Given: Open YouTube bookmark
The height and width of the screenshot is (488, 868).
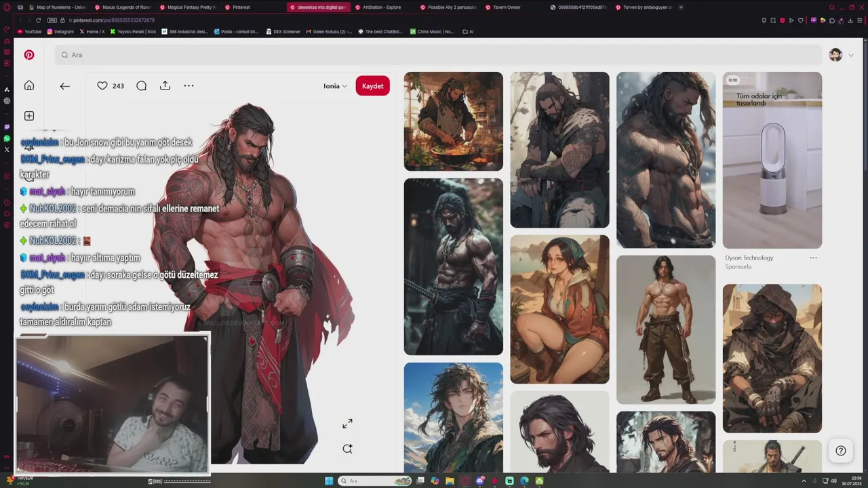Looking at the screenshot, I should 29,32.
